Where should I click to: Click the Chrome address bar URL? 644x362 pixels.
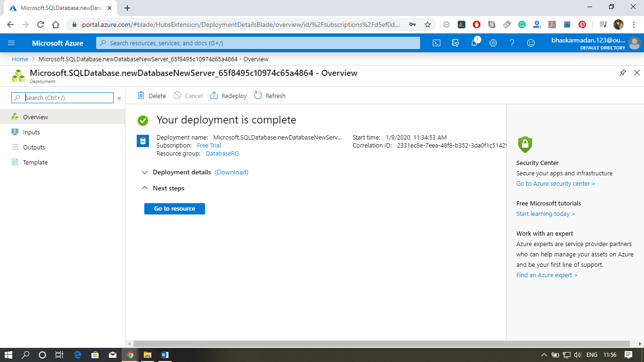(x=240, y=25)
